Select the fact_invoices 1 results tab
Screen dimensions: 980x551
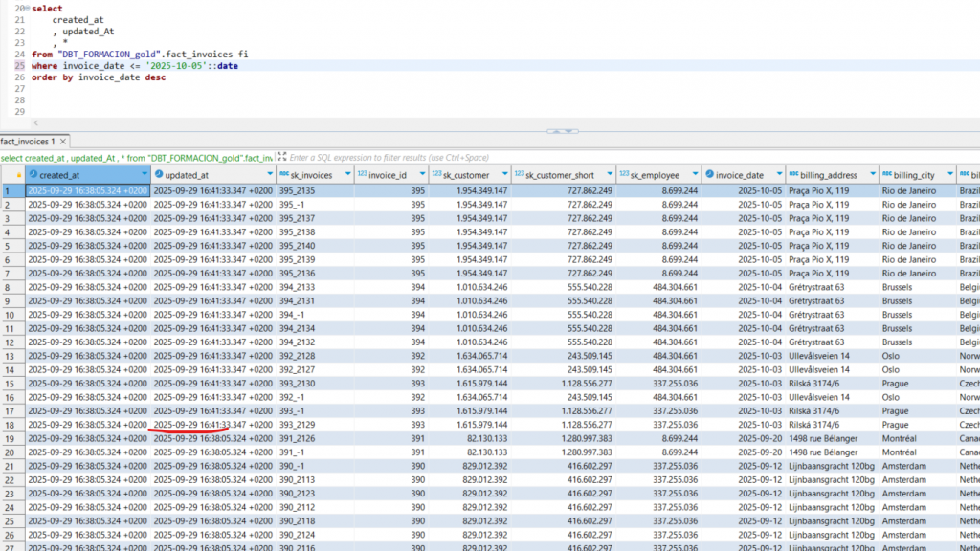pyautogui.click(x=28, y=142)
